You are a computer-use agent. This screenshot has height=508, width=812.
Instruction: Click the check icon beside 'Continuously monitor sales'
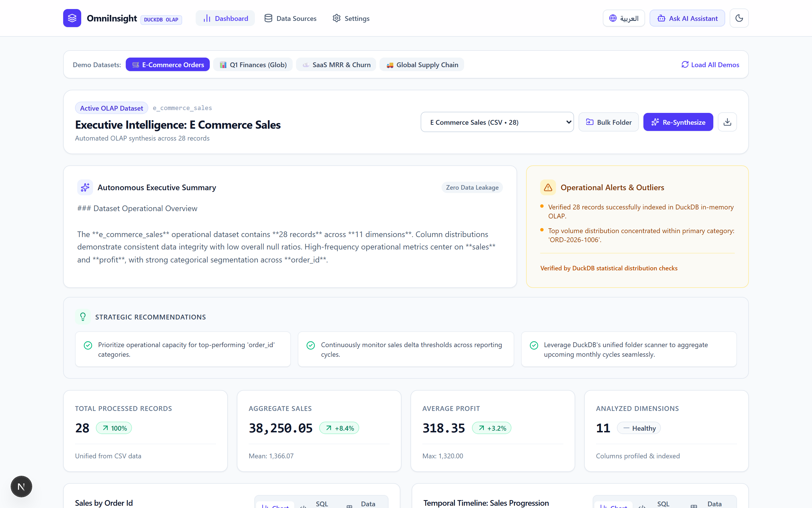(311, 345)
